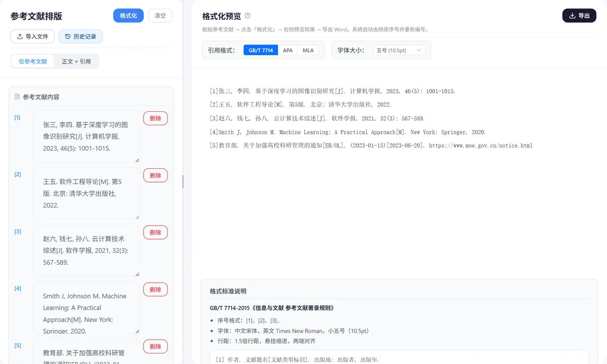
Task: Click preview line [3]赵六 云计算技术综述
Action: click(317, 118)
